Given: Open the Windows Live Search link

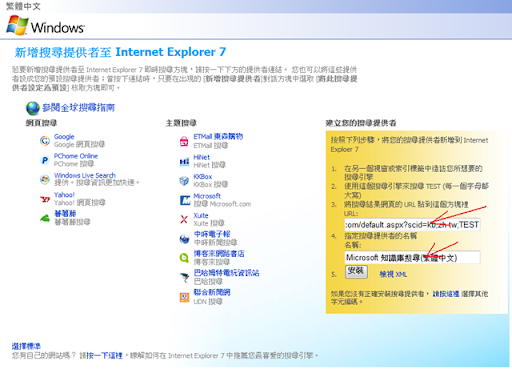Looking at the screenshot, I should coord(85,175).
